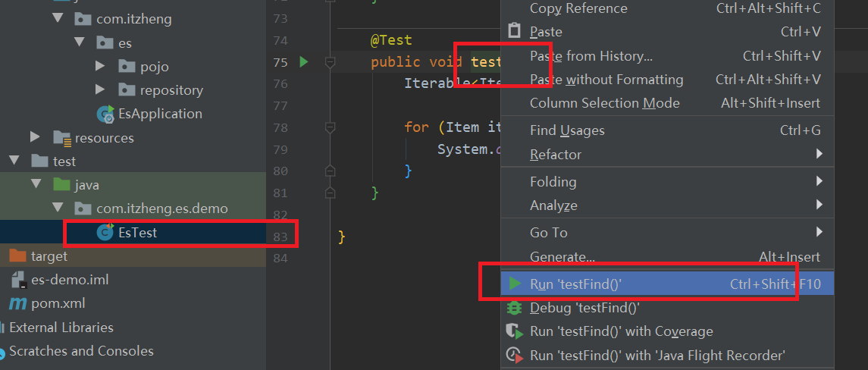Click the test folder icon

(x=39, y=161)
